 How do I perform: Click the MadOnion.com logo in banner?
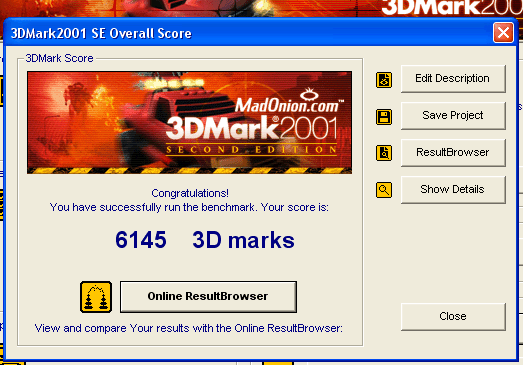click(x=289, y=101)
